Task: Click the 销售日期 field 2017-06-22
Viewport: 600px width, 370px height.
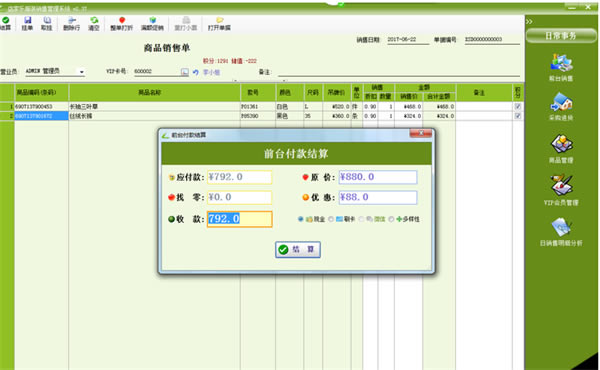Action: click(408, 39)
